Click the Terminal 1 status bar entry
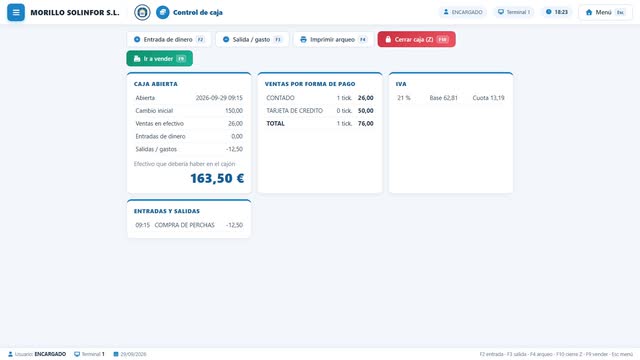This screenshot has width=640, height=360. tap(89, 354)
